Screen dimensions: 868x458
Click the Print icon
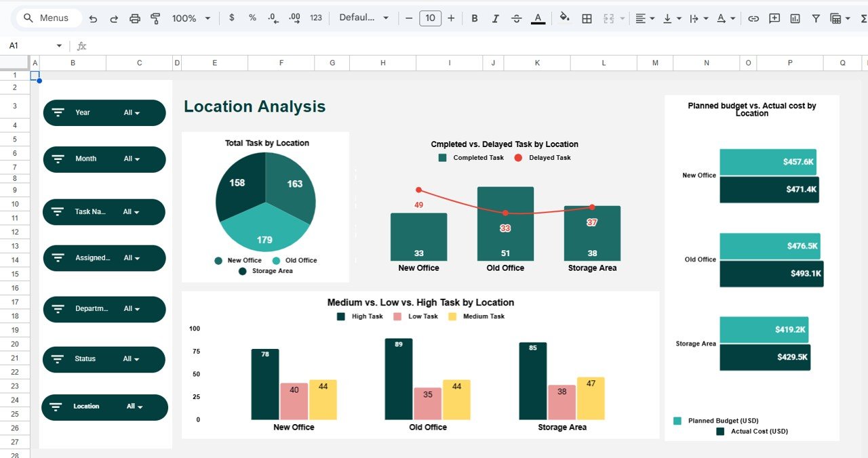point(134,18)
